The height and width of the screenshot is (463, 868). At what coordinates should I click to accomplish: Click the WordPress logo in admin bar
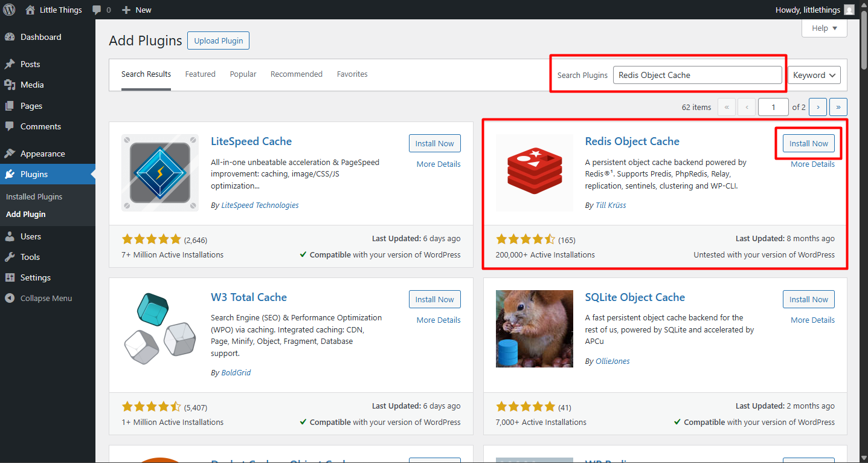click(10, 10)
